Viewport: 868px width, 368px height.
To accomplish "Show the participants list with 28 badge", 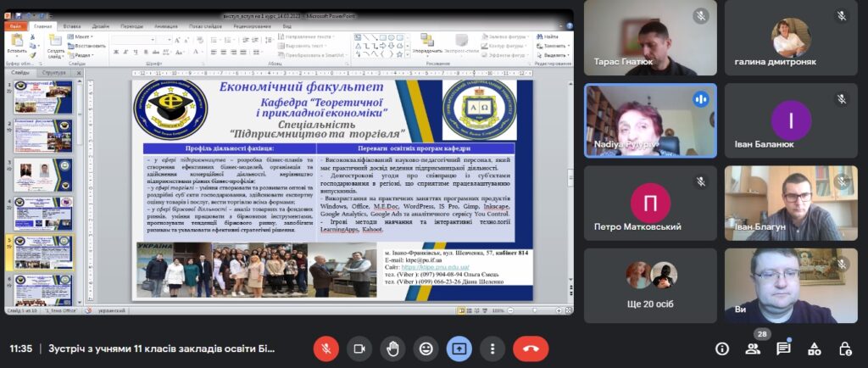I will point(753,348).
